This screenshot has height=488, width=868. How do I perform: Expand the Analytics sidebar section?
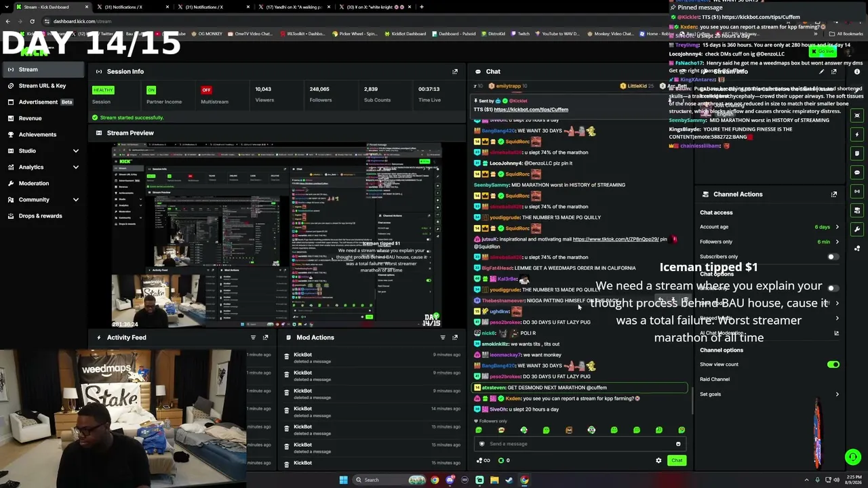point(76,167)
